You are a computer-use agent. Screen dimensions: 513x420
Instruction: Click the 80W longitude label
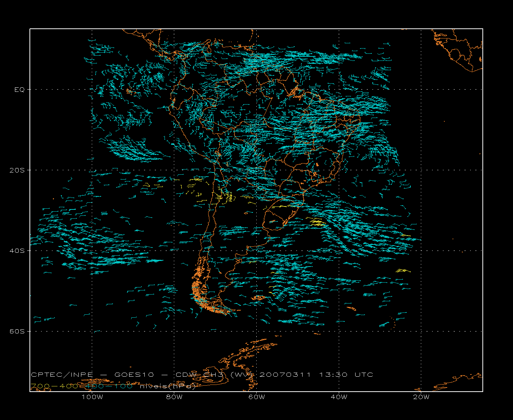coord(174,397)
